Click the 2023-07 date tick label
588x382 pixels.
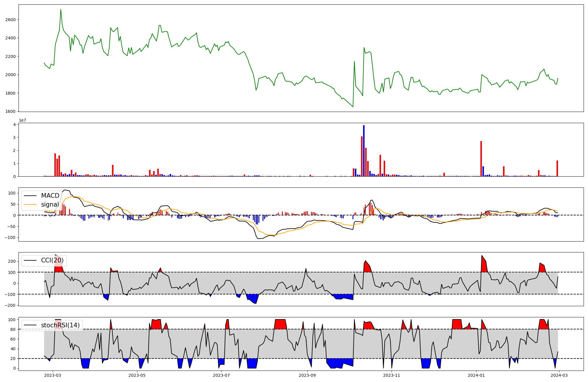(221, 375)
